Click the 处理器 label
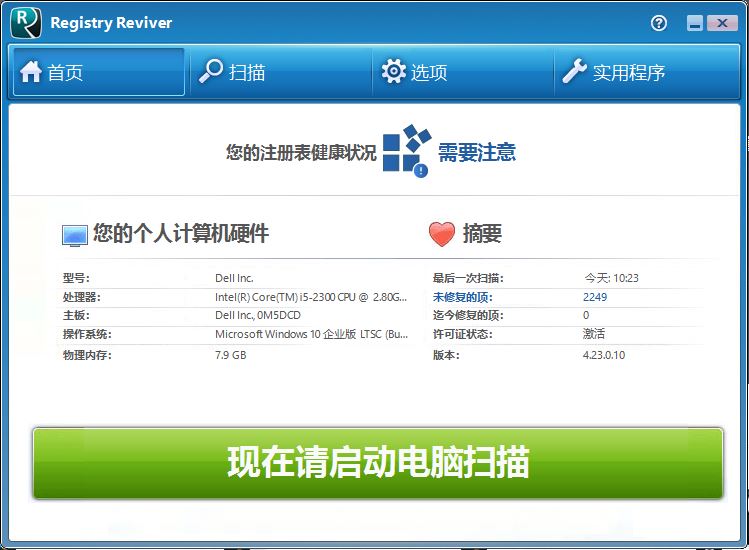The height and width of the screenshot is (550, 749). pyautogui.click(x=82, y=297)
